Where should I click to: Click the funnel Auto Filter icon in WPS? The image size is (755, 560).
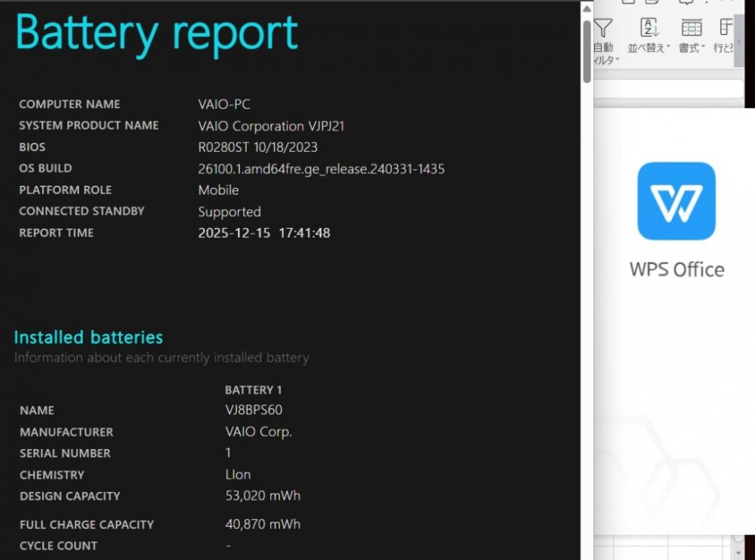(x=602, y=28)
